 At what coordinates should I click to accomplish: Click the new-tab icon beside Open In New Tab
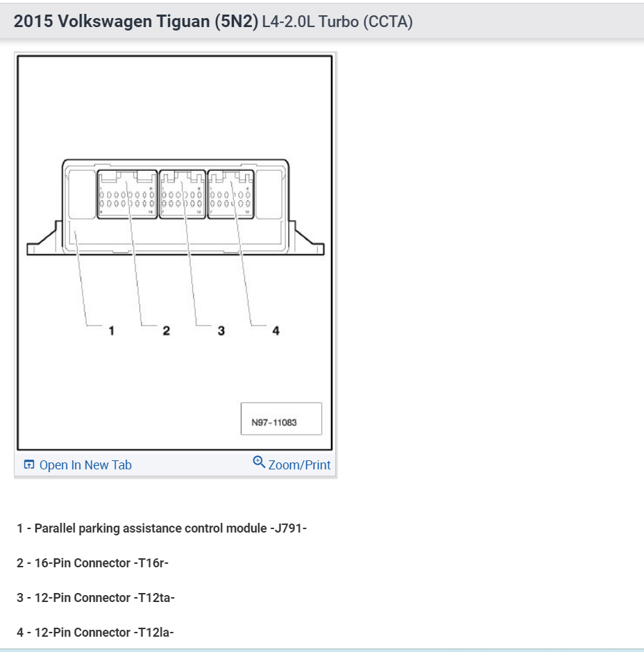(x=29, y=465)
